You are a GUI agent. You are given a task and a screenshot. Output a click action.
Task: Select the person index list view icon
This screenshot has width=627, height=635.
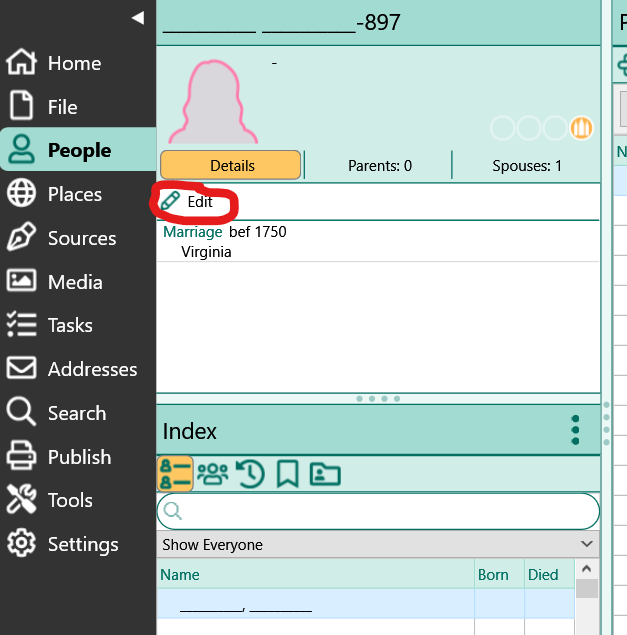175,473
